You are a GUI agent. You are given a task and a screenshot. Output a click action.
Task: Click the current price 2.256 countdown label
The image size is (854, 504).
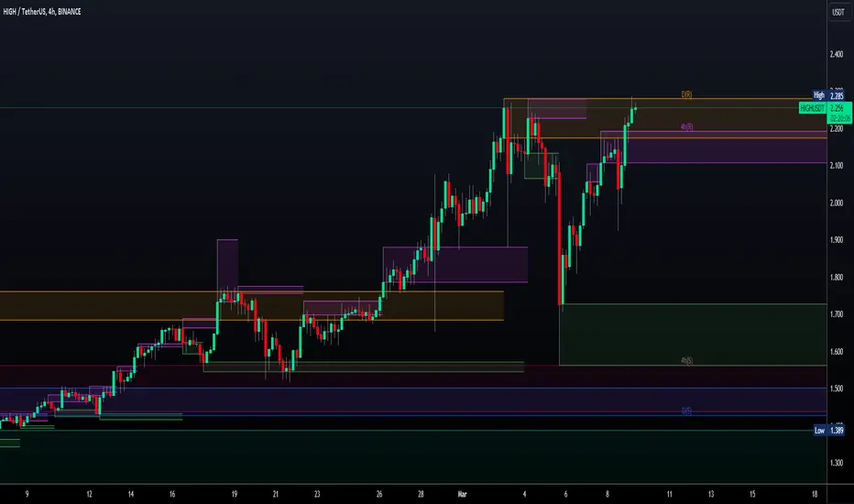840,114
